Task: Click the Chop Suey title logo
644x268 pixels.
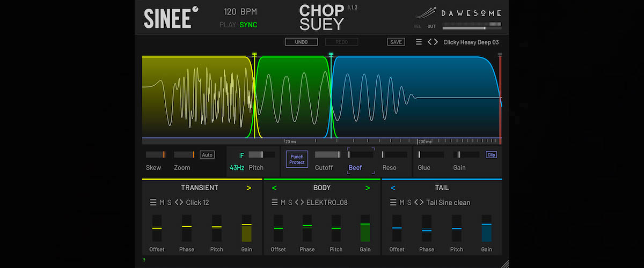Action: (x=321, y=17)
